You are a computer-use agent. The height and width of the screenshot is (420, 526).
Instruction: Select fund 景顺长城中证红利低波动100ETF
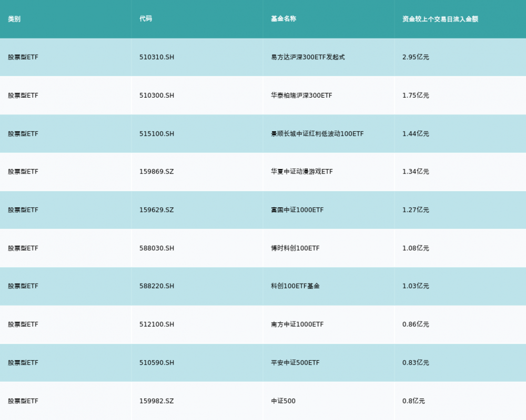[317, 134]
